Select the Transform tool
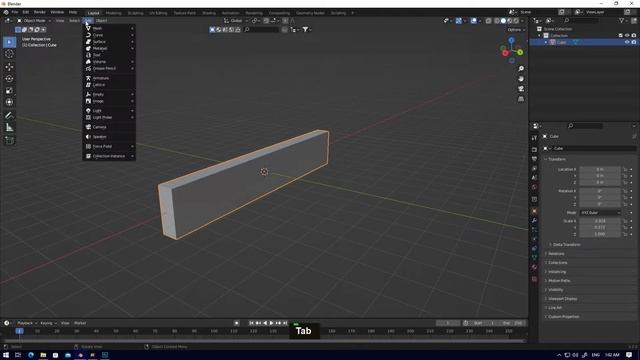This screenshot has height=360, width=640. [x=9, y=102]
